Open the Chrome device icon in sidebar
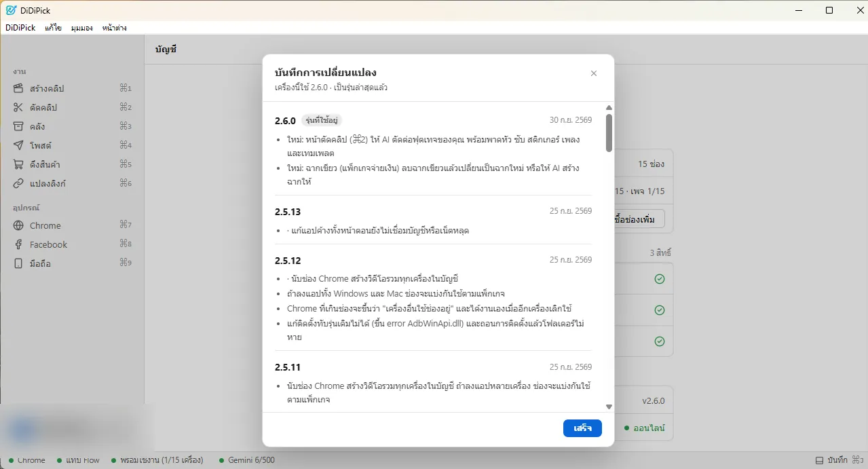 click(18, 225)
